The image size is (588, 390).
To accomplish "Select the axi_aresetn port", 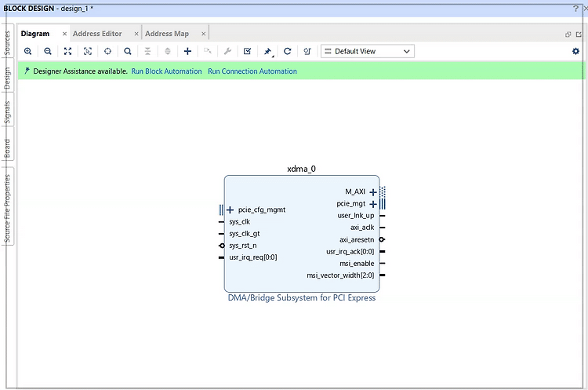I will tap(357, 239).
